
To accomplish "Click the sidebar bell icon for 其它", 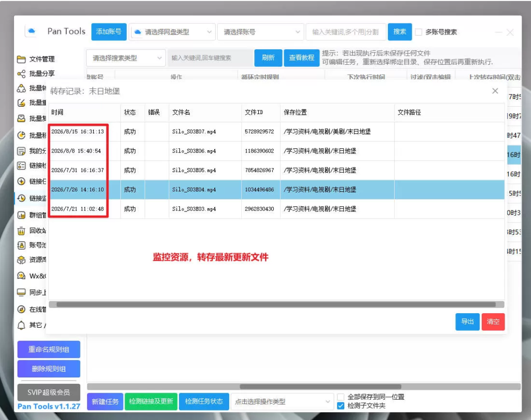I will [21, 325].
